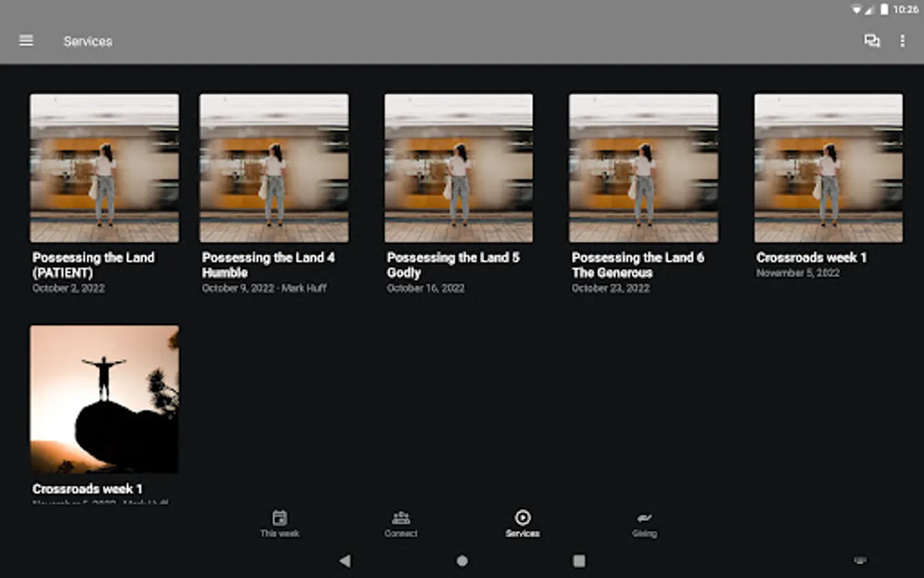Viewport: 924px width, 578px height.
Task: Open the chat messages icon
Action: [x=871, y=41]
